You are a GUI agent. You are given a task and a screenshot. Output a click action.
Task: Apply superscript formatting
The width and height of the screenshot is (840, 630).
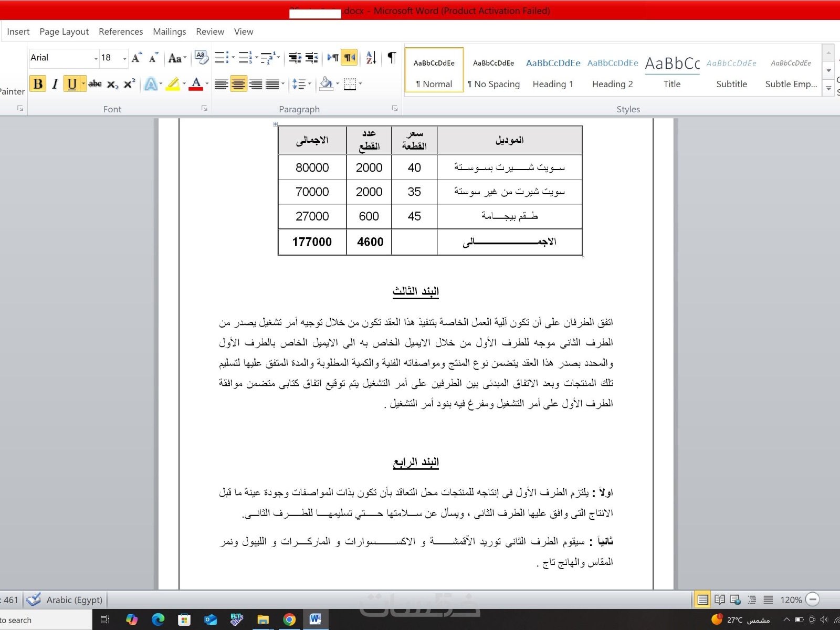pos(130,84)
